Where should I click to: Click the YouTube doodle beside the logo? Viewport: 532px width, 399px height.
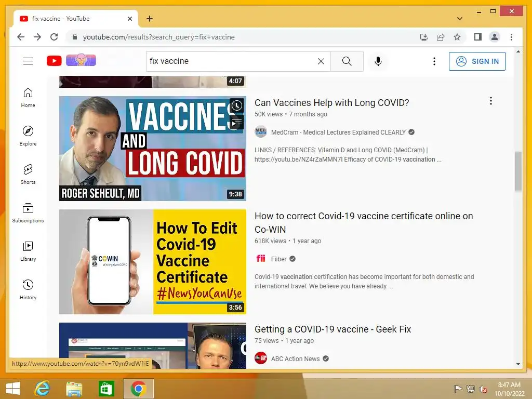(x=81, y=60)
